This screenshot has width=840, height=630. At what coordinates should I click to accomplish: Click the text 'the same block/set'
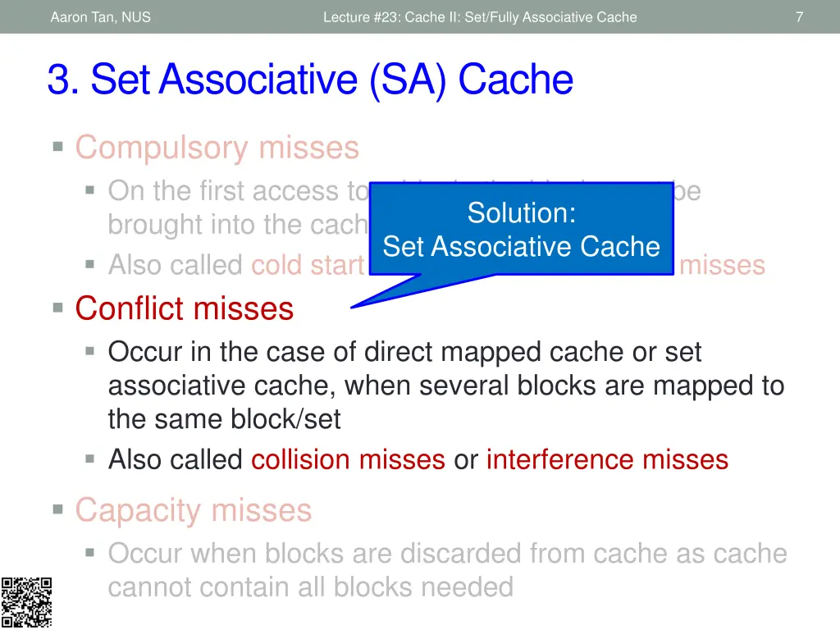click(225, 419)
